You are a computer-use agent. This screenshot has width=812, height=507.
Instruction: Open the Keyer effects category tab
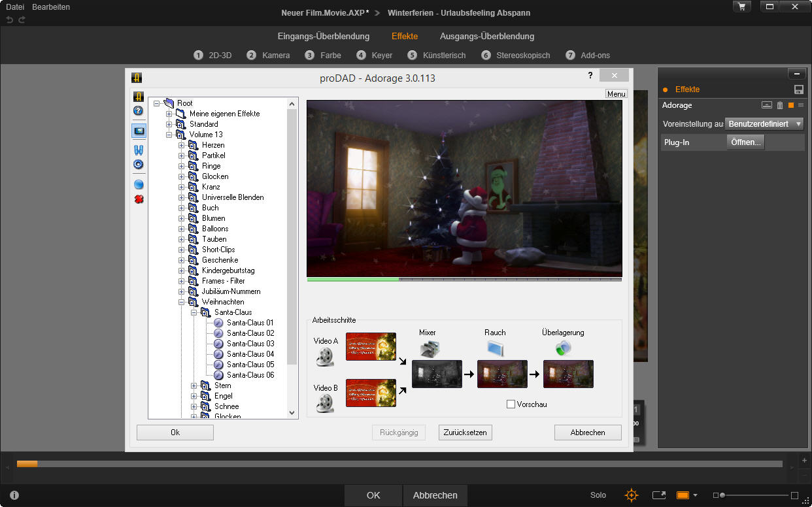tap(375, 56)
